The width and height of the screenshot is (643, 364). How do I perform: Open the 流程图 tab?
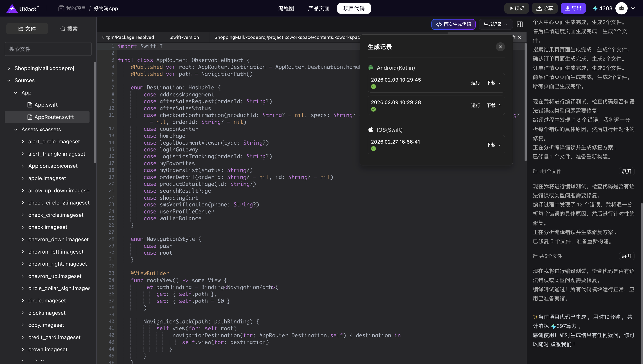coord(286,8)
